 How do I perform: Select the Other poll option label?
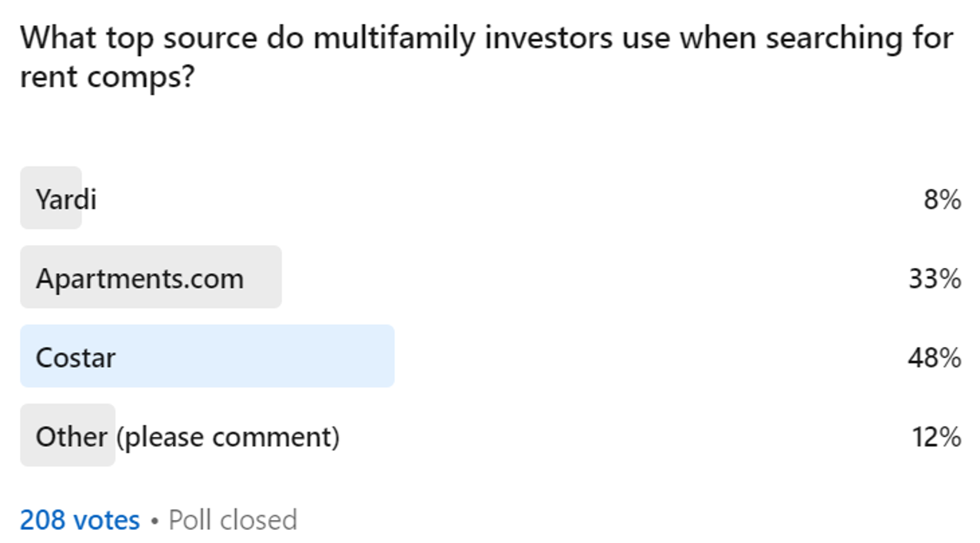click(x=71, y=436)
